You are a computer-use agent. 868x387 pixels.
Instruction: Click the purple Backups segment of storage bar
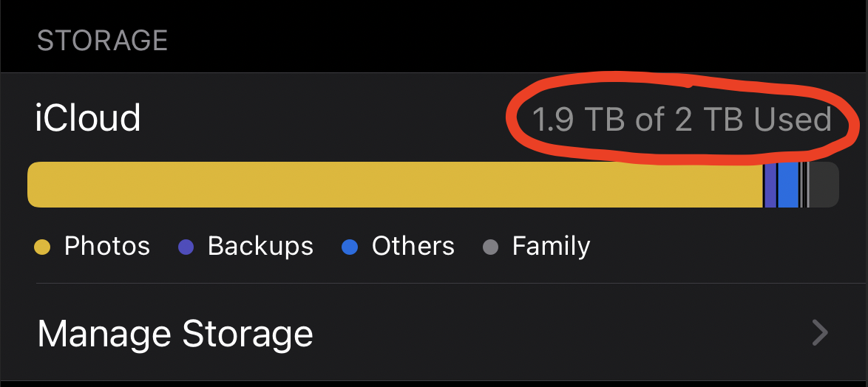point(770,185)
